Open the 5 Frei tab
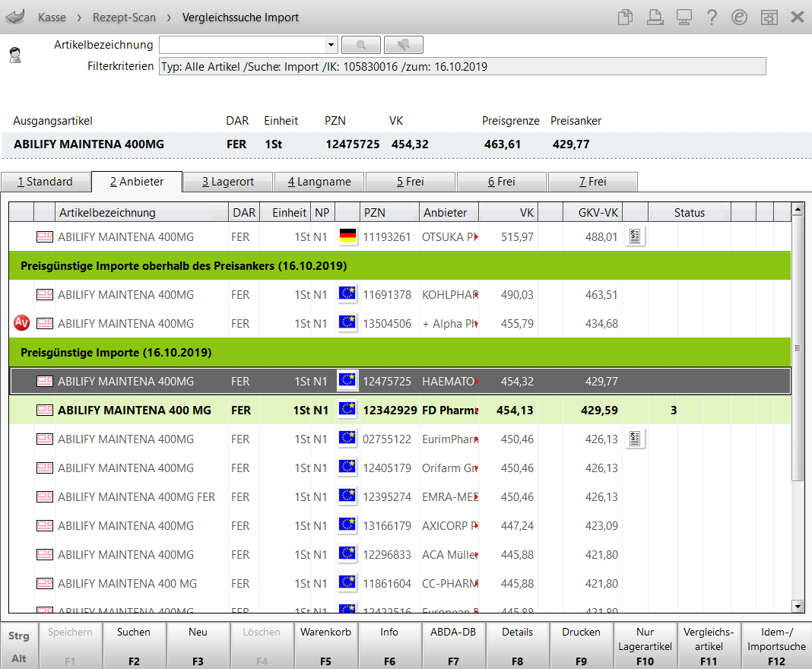Viewport: 812px width, 669px height. [410, 182]
